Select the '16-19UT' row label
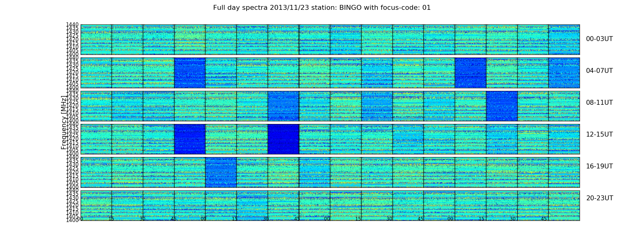Viewport: 644px width, 245px height. click(x=599, y=166)
